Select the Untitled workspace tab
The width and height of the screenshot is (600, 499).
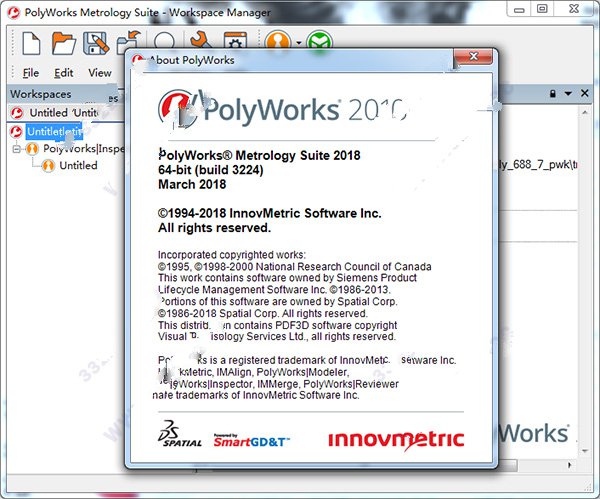(x=64, y=113)
